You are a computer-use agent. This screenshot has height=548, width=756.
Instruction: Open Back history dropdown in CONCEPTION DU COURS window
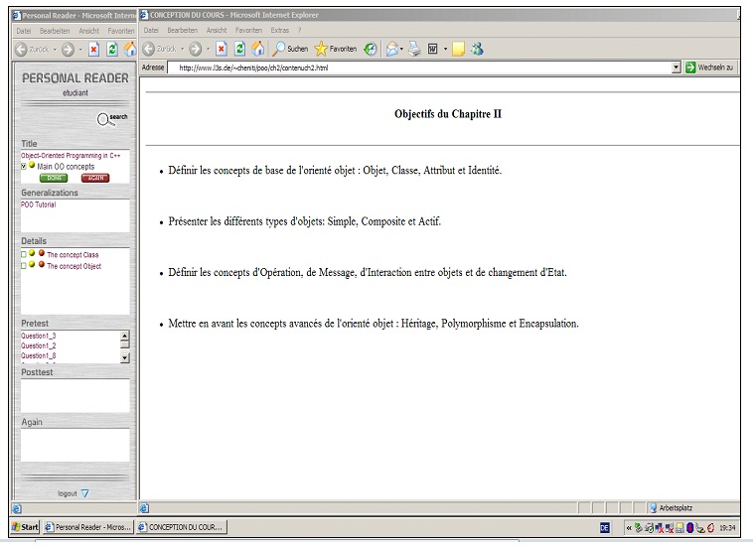point(182,50)
